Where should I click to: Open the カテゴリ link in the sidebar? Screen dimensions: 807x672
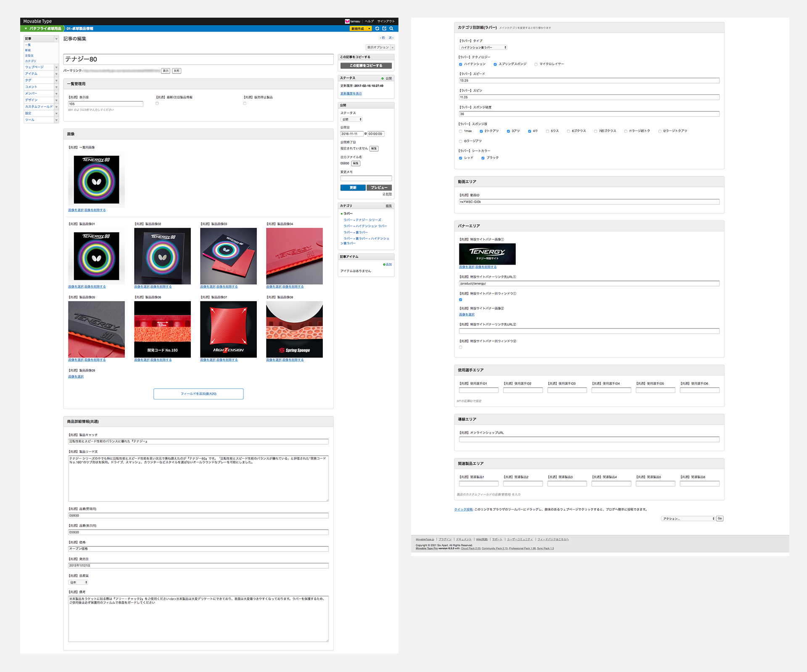click(30, 61)
